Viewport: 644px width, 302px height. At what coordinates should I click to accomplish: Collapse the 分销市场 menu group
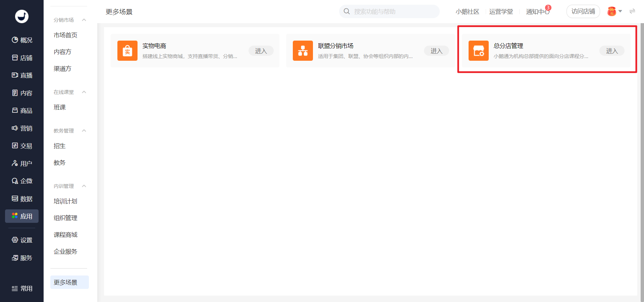[84, 20]
